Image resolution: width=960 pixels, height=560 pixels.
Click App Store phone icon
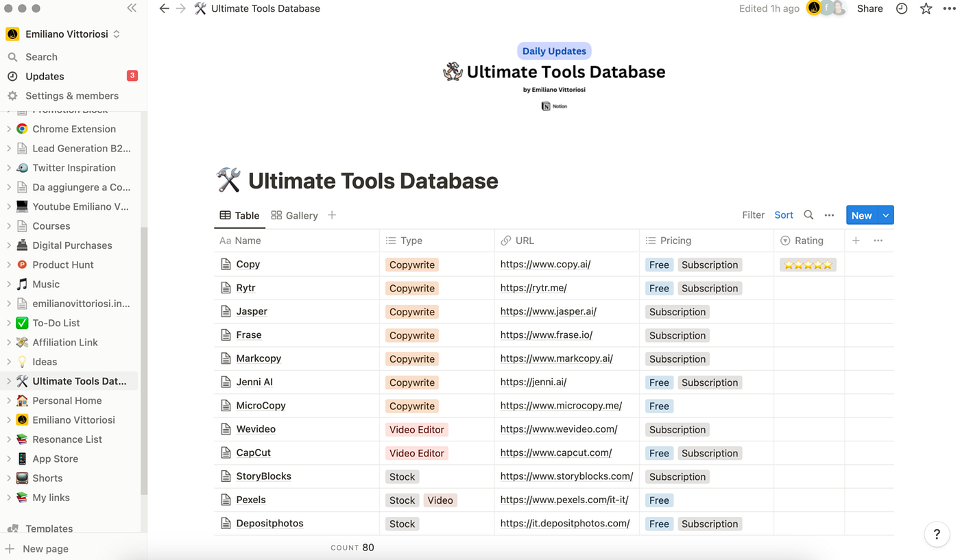pos(22,459)
